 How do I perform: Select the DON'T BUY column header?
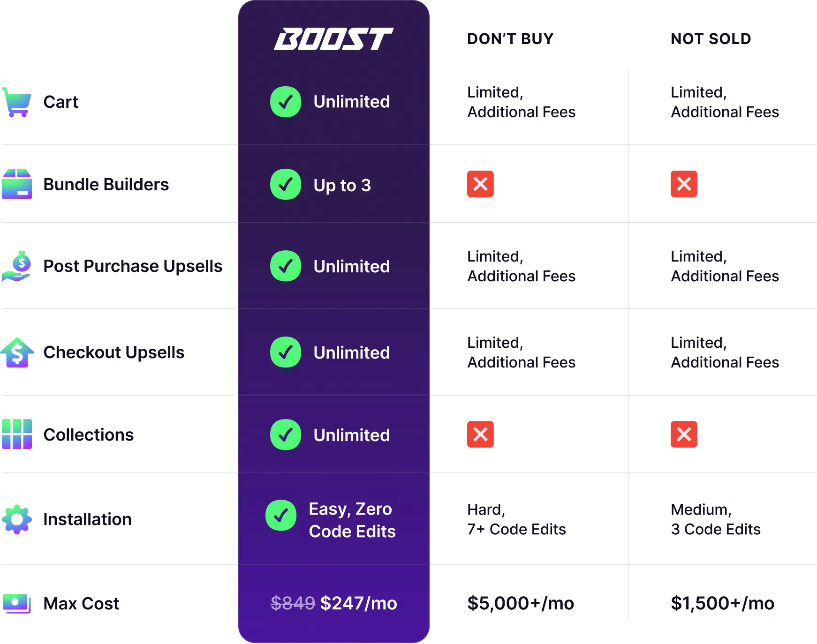[510, 39]
